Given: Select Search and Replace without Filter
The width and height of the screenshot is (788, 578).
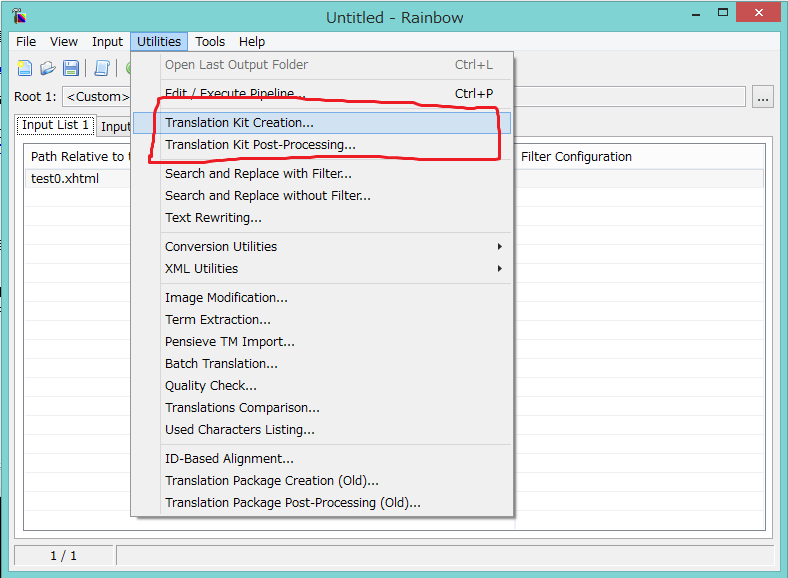Looking at the screenshot, I should pyautogui.click(x=322, y=196).
